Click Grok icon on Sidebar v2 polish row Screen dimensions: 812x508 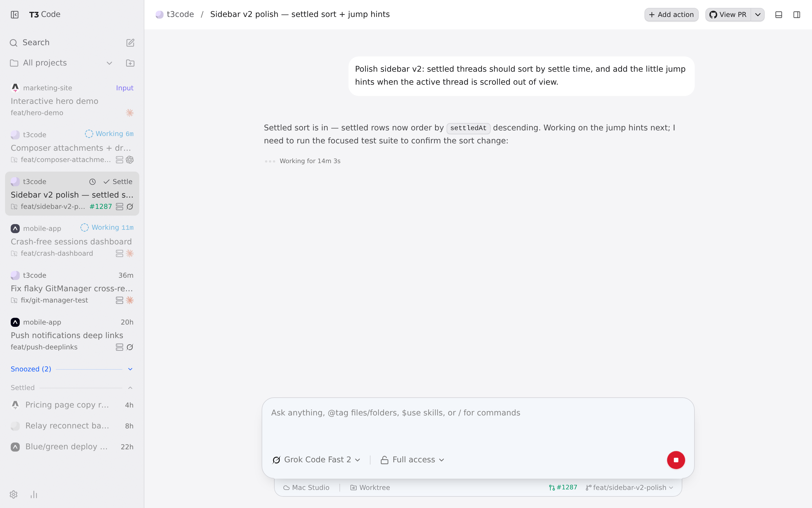130,207
